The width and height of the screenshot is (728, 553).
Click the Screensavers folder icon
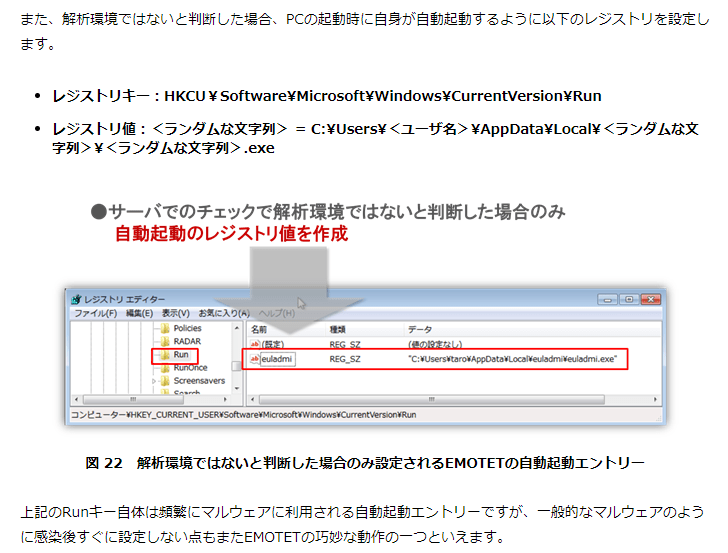click(163, 381)
